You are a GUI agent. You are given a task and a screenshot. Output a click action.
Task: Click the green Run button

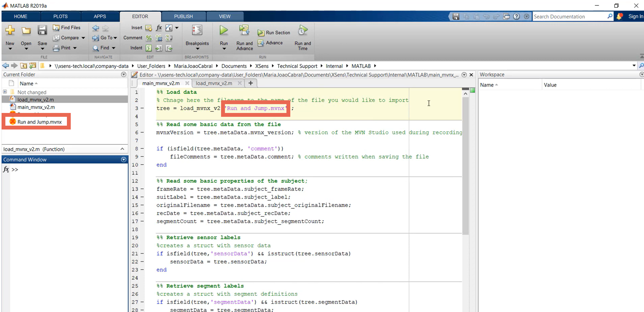pyautogui.click(x=224, y=31)
